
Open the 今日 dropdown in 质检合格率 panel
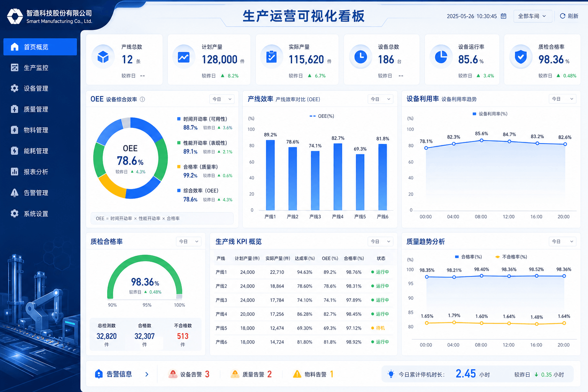(189, 242)
